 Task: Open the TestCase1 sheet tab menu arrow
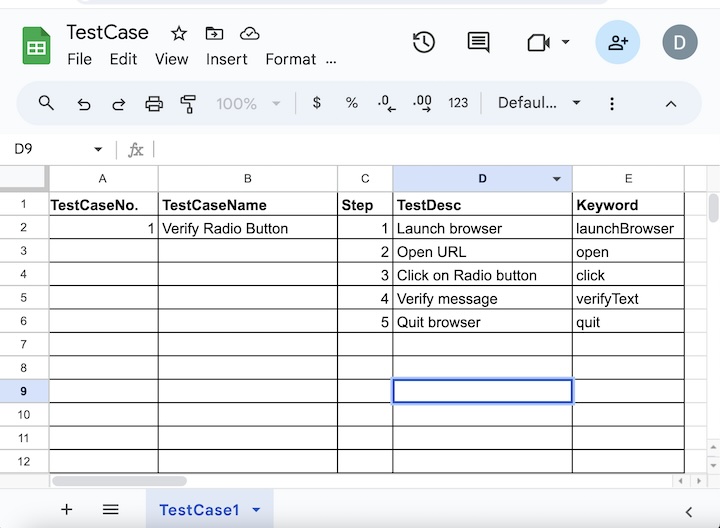(x=256, y=510)
